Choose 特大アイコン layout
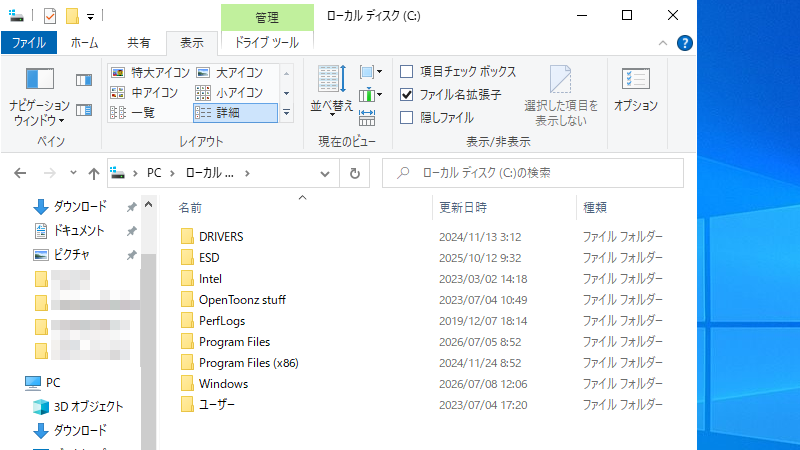800x450 pixels. coord(151,72)
